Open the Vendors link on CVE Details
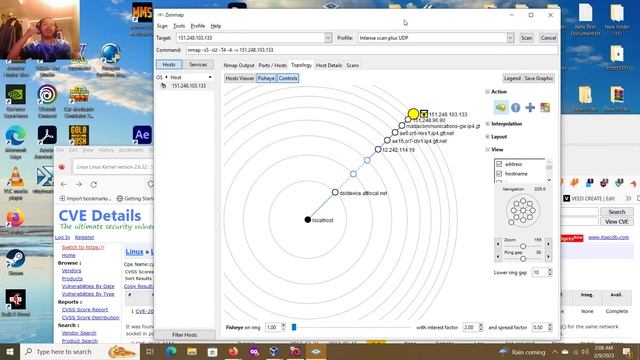 (71, 271)
